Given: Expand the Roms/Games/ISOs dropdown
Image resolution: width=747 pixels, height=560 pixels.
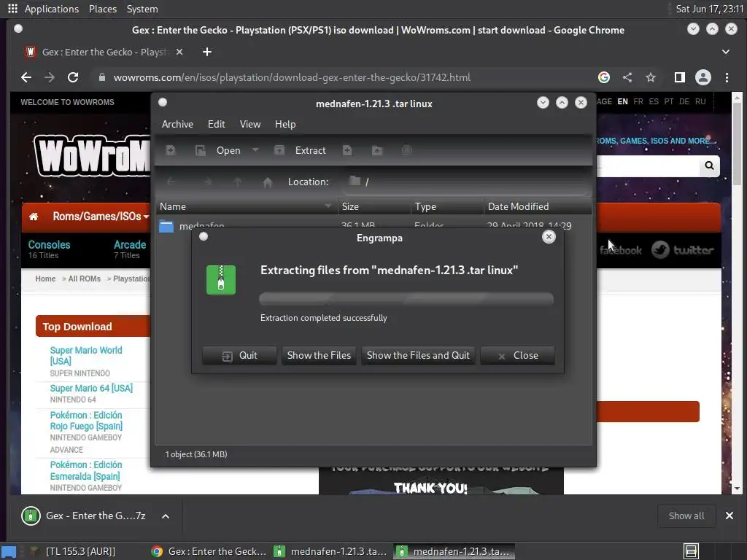Looking at the screenshot, I should (101, 217).
